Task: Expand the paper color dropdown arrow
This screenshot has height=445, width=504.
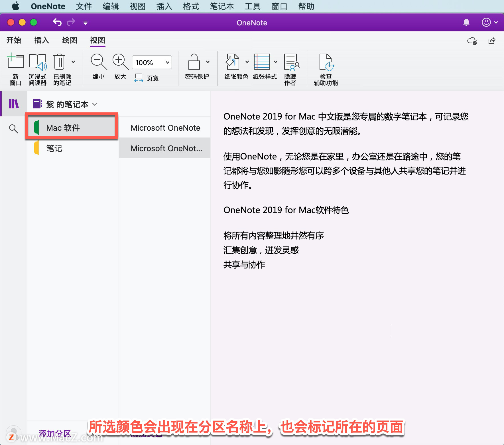Action: pyautogui.click(x=247, y=62)
